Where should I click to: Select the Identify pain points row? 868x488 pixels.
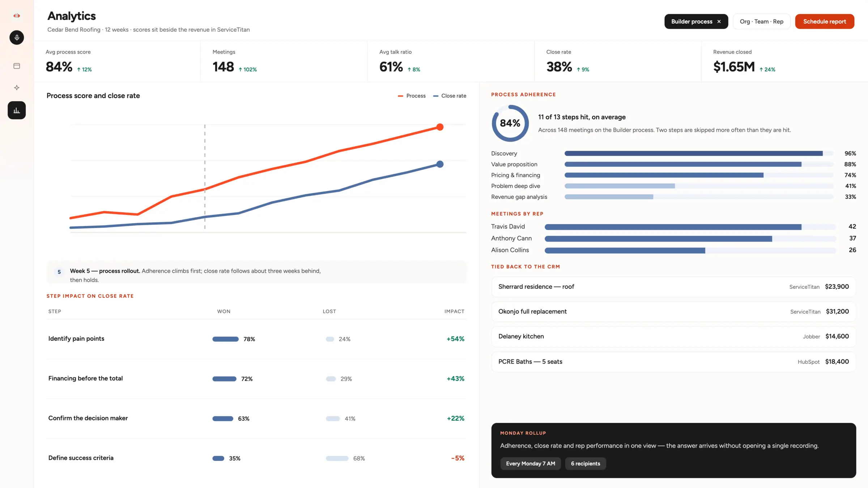256,339
